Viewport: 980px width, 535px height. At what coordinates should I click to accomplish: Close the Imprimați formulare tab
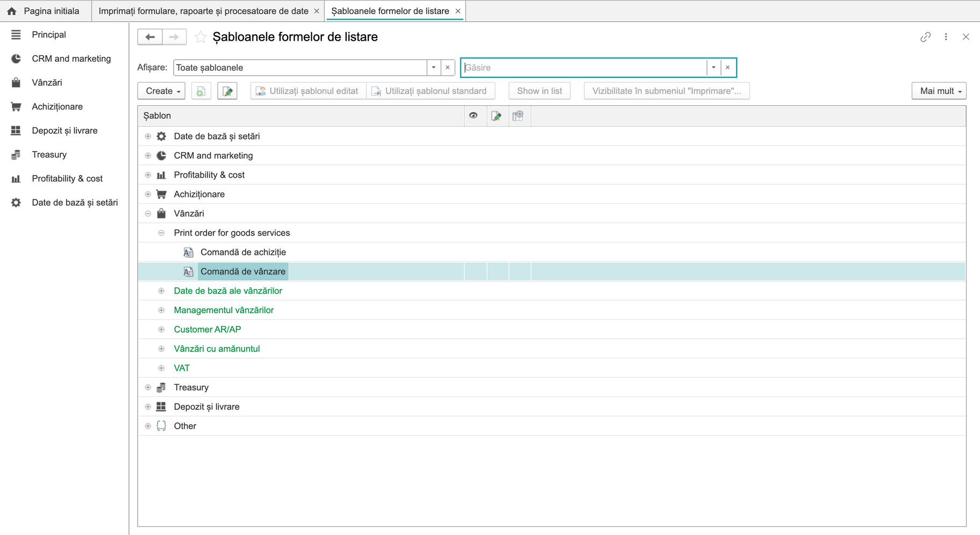pyautogui.click(x=317, y=11)
